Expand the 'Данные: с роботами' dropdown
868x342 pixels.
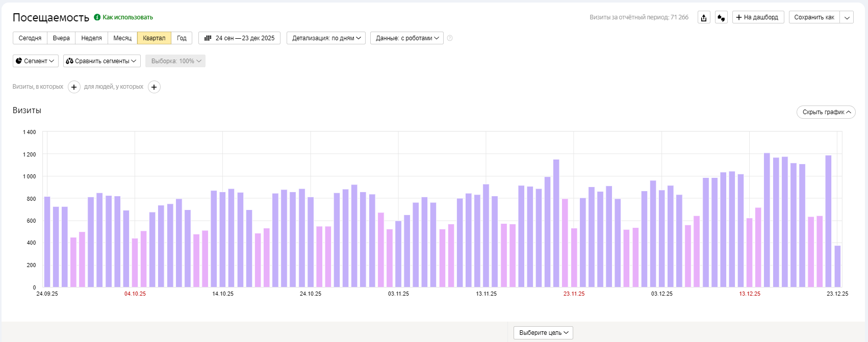[x=406, y=38]
